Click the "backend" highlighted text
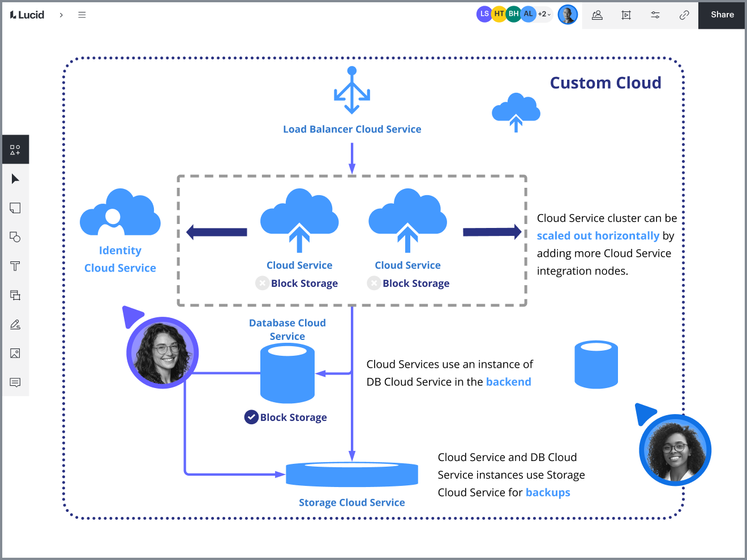This screenshot has width=747, height=560. [508, 382]
